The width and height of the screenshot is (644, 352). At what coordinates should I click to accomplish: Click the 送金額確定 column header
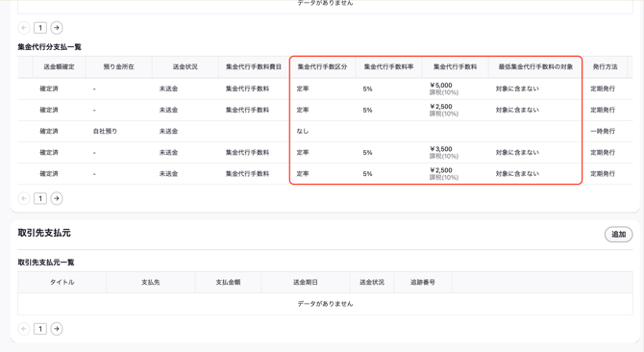59,66
